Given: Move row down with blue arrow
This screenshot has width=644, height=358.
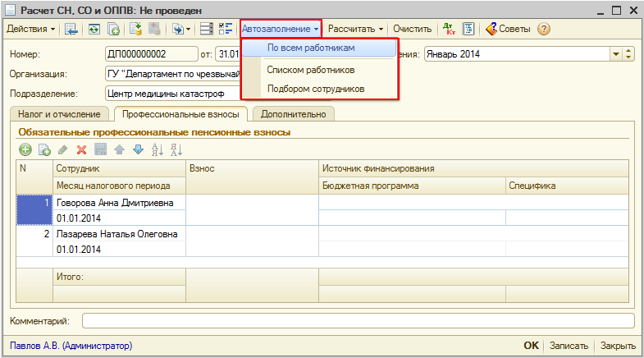Looking at the screenshot, I should [138, 149].
